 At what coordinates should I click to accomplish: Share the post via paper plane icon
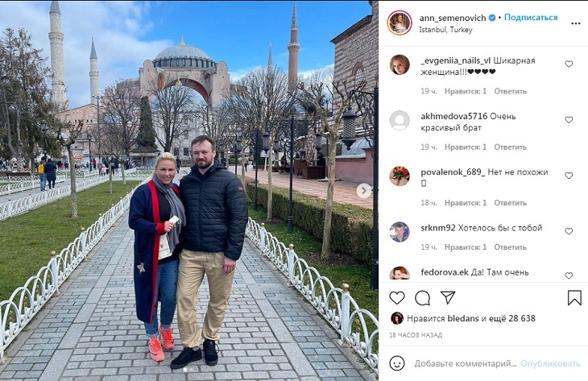tap(448, 297)
